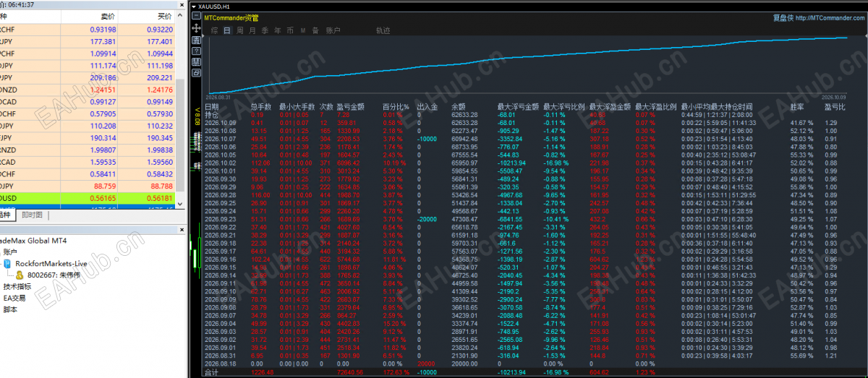Select the Market Watch row with bid 88.759
The height and width of the screenshot is (378, 868).
[88, 186]
